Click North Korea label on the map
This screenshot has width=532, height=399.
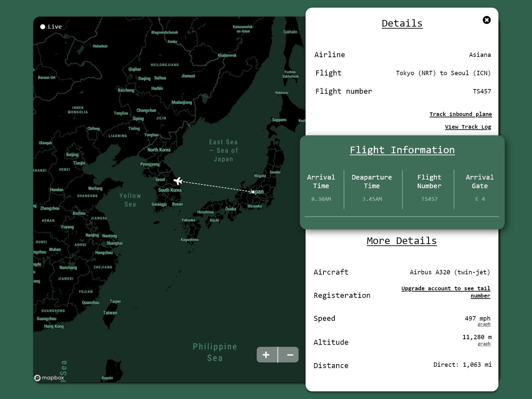point(159,150)
